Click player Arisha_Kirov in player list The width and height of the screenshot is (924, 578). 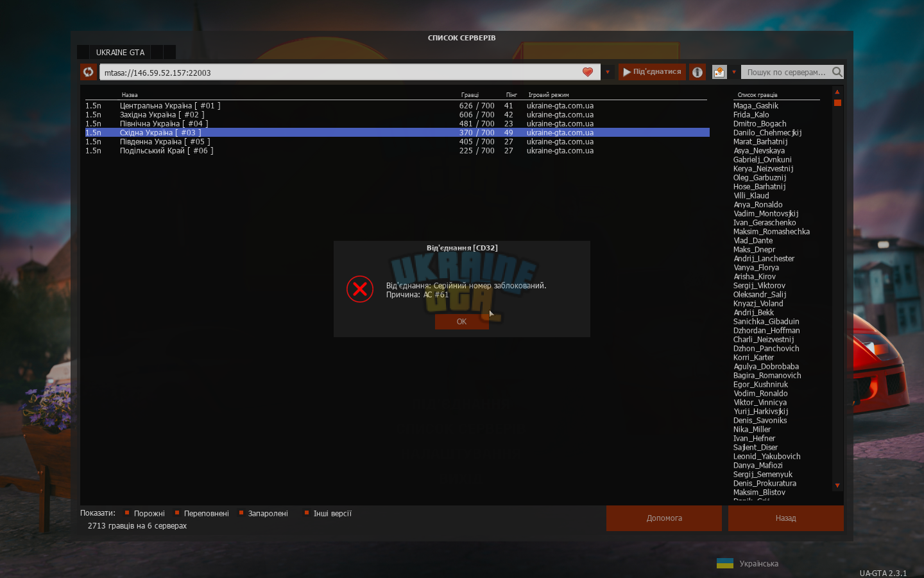tap(755, 276)
